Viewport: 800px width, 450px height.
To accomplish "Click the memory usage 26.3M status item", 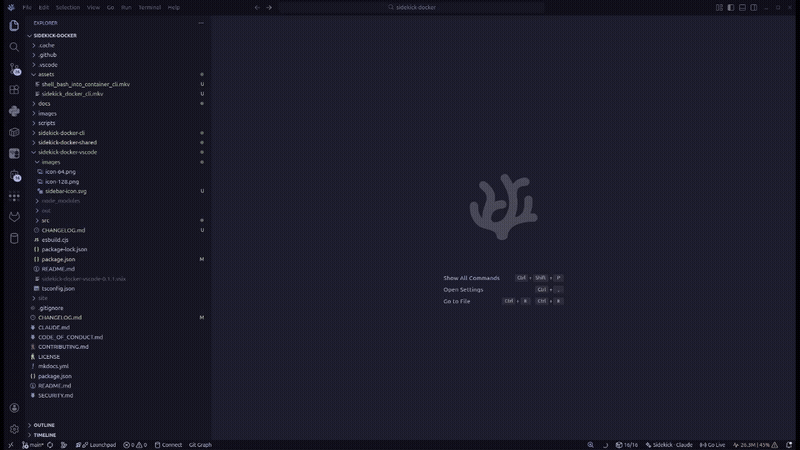I will click(755, 445).
